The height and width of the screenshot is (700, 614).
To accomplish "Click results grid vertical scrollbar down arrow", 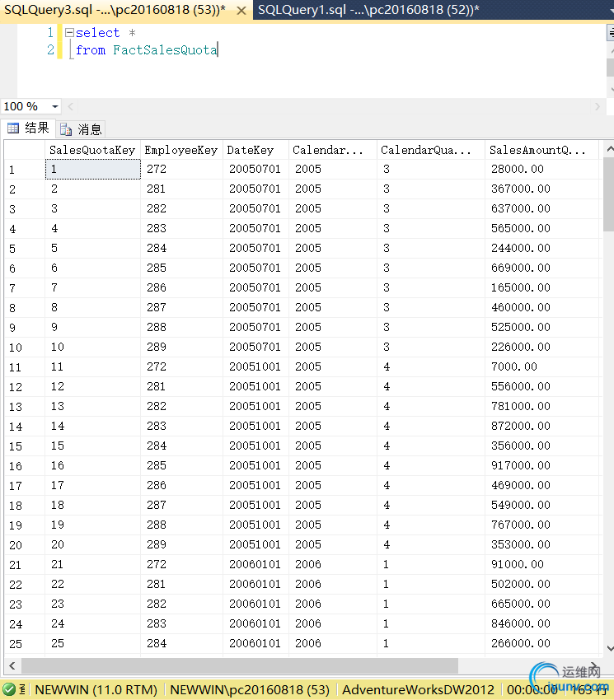I will point(609,648).
